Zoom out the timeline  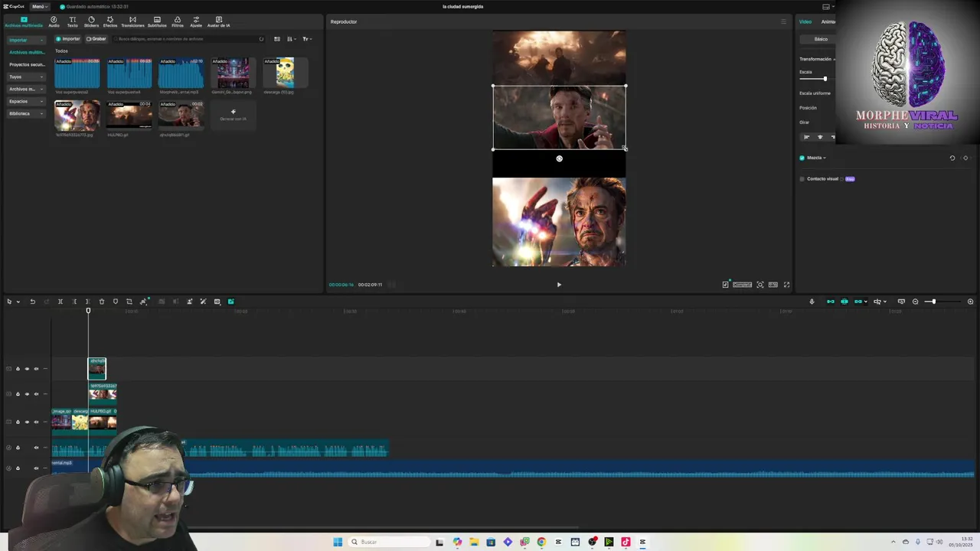915,302
